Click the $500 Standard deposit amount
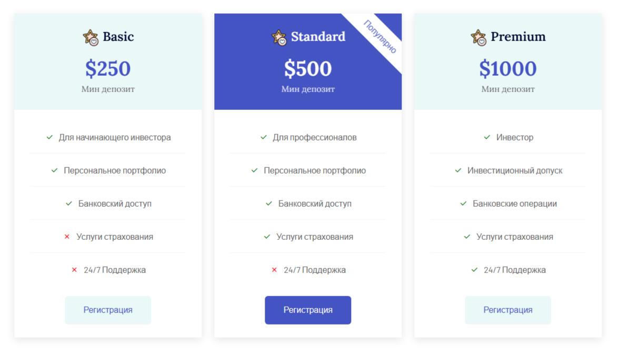619x364 pixels. (x=308, y=69)
